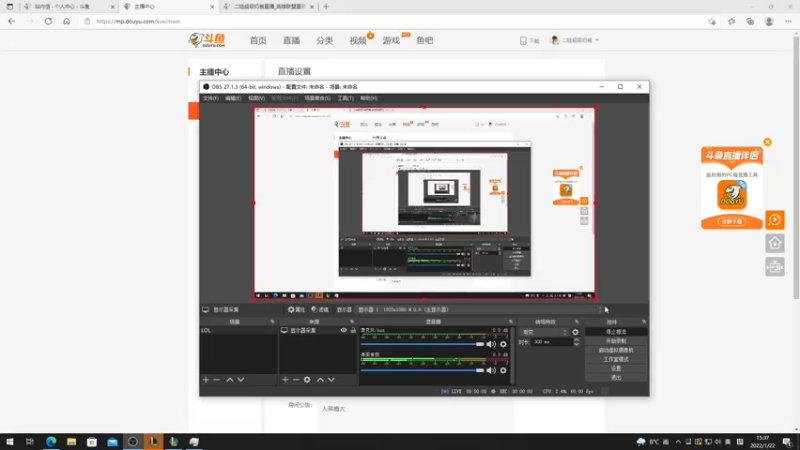The height and width of the screenshot is (450, 800).
Task: Open scene transition settings gear
Action: tap(576, 332)
